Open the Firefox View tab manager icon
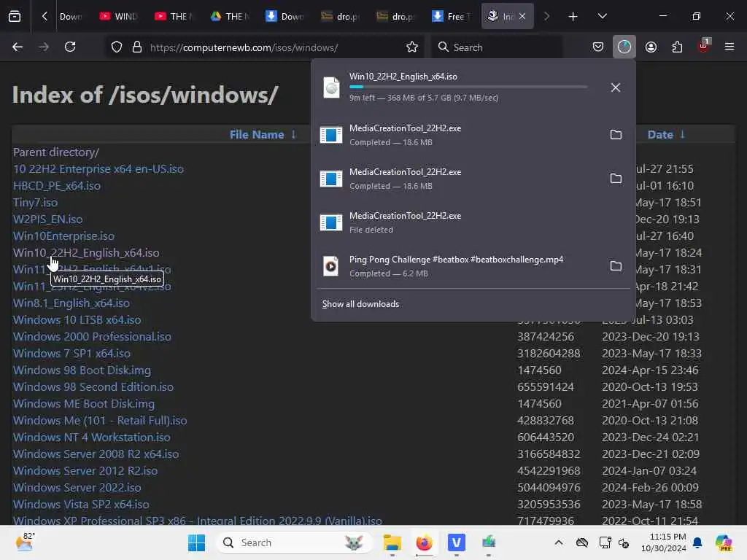This screenshot has width=747, height=560. point(15,16)
